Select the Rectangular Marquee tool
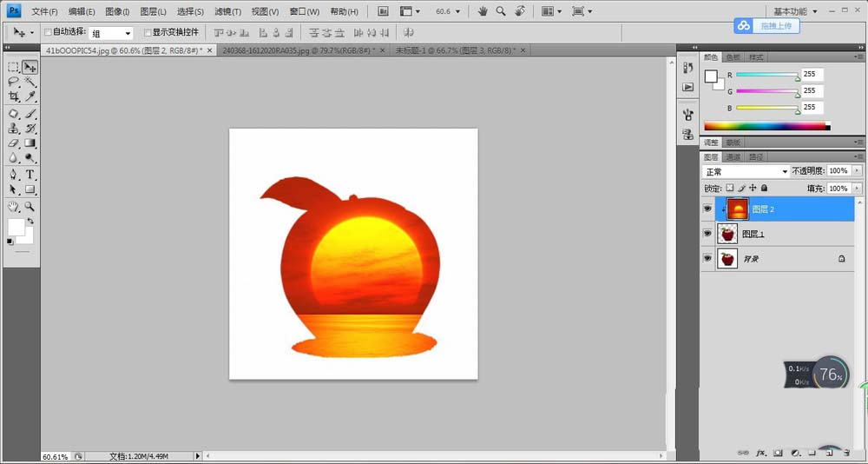 [x=13, y=67]
